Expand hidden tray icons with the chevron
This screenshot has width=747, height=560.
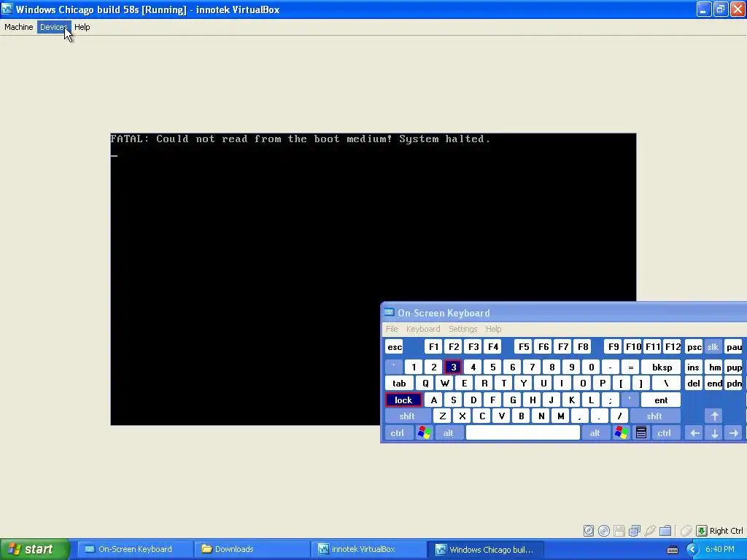pyautogui.click(x=692, y=550)
